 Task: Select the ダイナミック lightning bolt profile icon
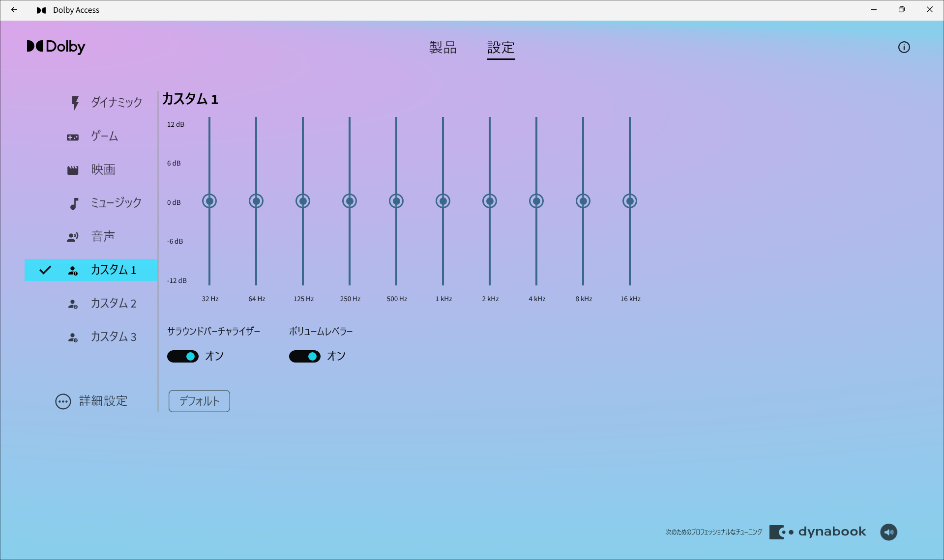pyautogui.click(x=74, y=103)
